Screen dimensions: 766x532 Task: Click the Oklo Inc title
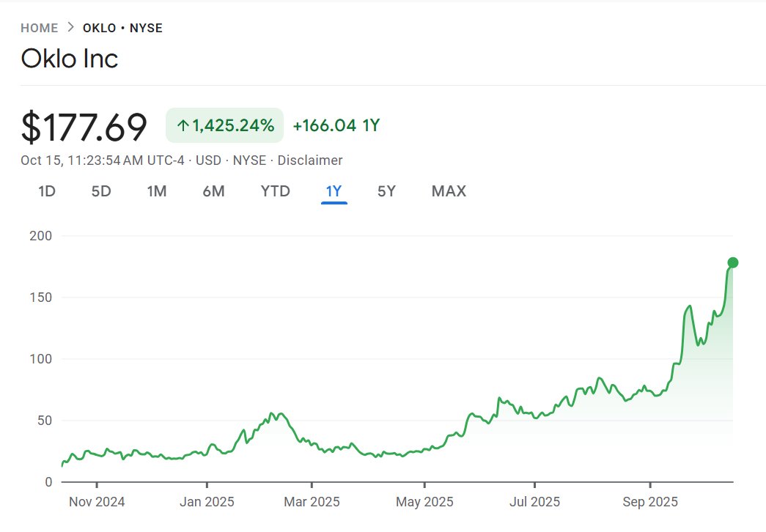pos(70,59)
